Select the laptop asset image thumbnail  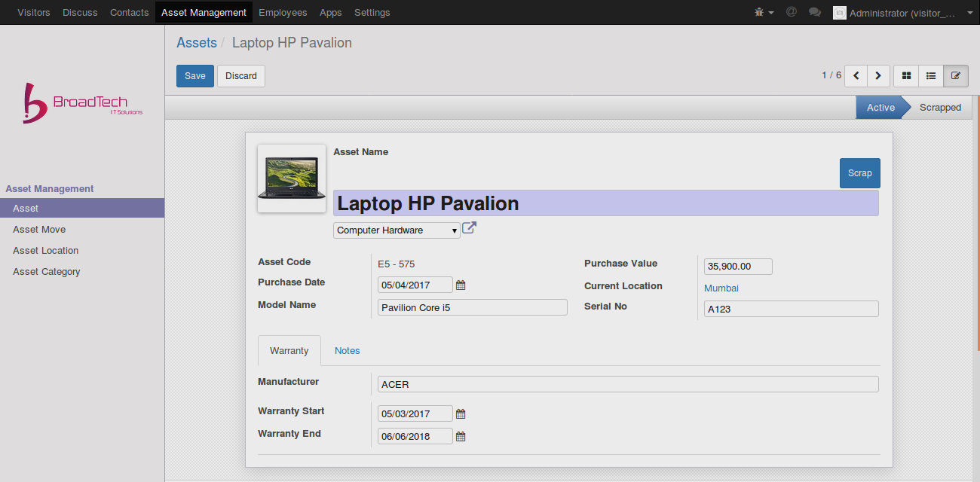292,178
